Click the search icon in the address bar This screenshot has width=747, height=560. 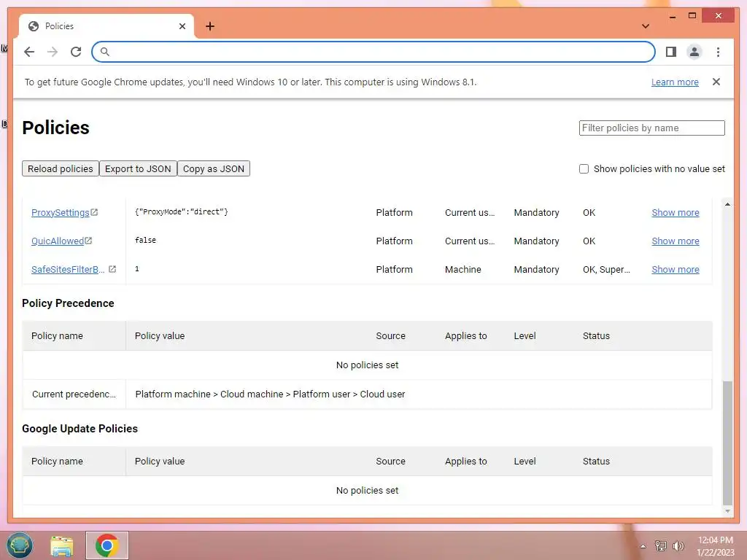[x=105, y=52]
